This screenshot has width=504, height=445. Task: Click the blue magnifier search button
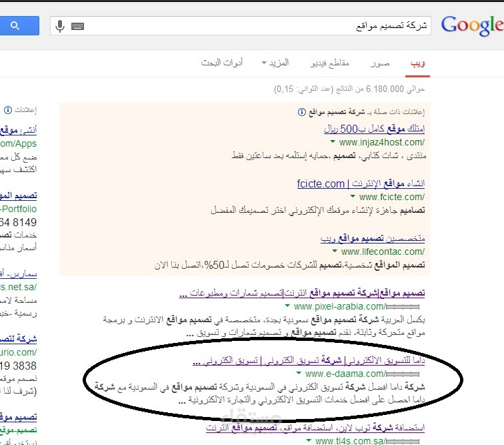point(19,25)
